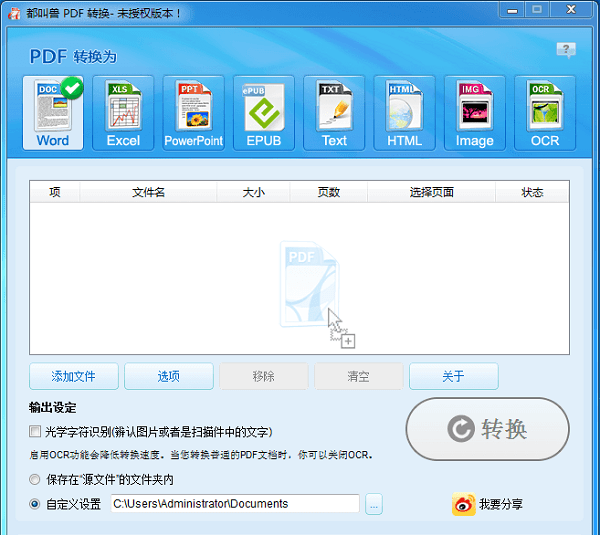
Task: Click the 项 column header
Action: pos(55,192)
